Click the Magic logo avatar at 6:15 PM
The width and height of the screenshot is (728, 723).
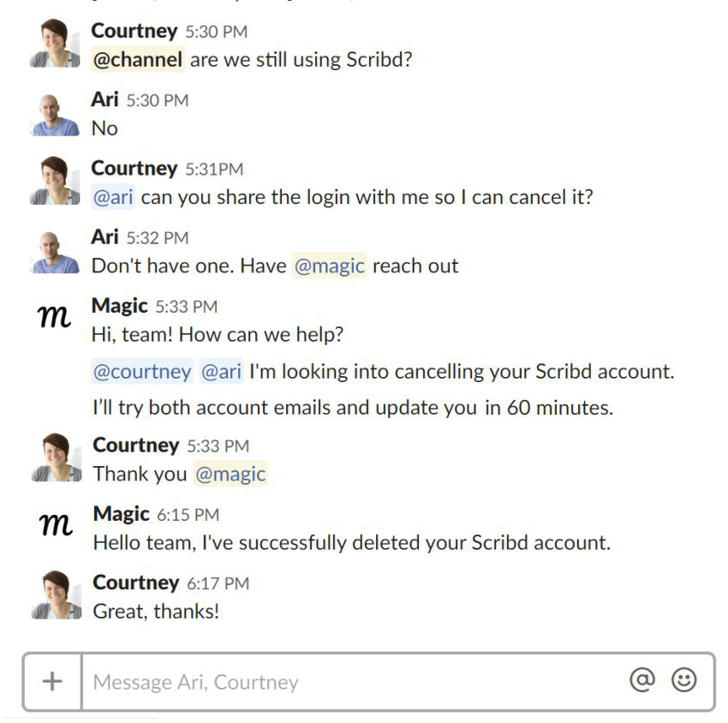[56, 526]
